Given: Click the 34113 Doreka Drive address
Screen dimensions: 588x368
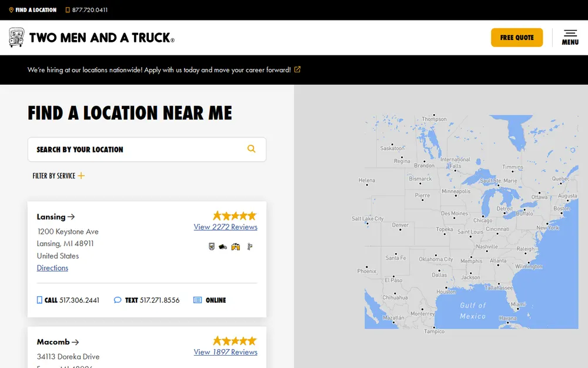Looking at the screenshot, I should pyautogui.click(x=68, y=357).
